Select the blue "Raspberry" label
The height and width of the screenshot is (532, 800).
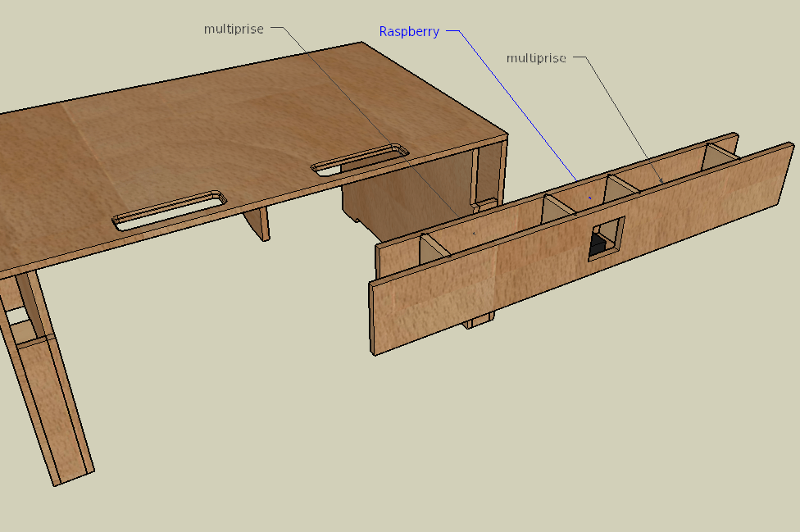(x=409, y=32)
